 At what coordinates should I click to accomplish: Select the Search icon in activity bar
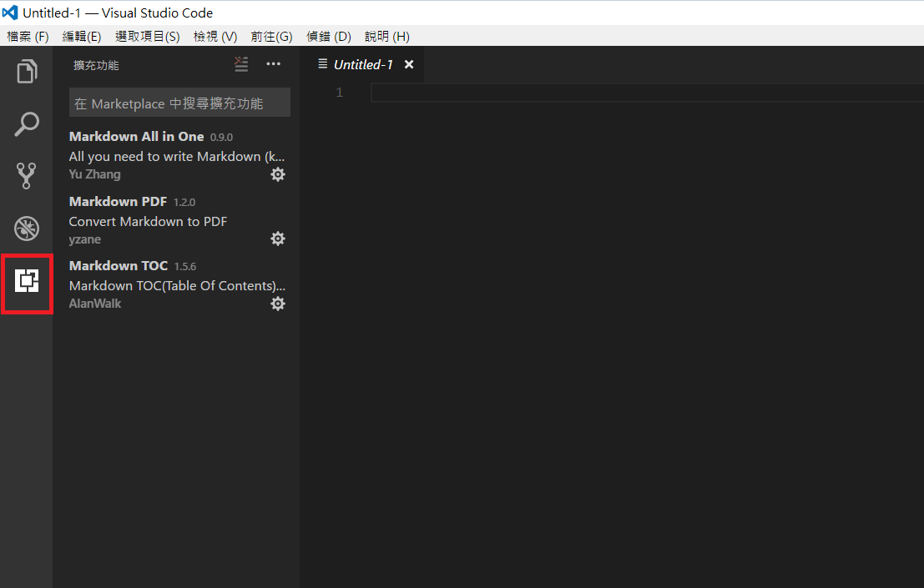[26, 123]
